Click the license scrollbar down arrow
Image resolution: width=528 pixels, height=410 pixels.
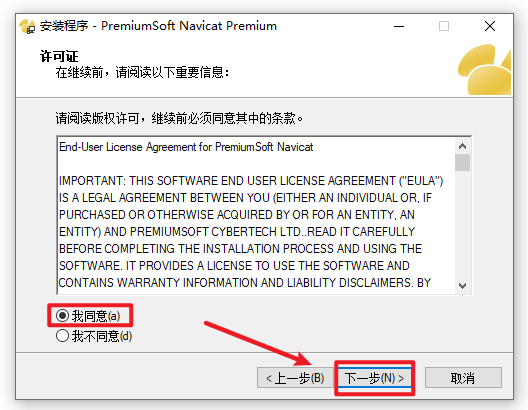[462, 286]
